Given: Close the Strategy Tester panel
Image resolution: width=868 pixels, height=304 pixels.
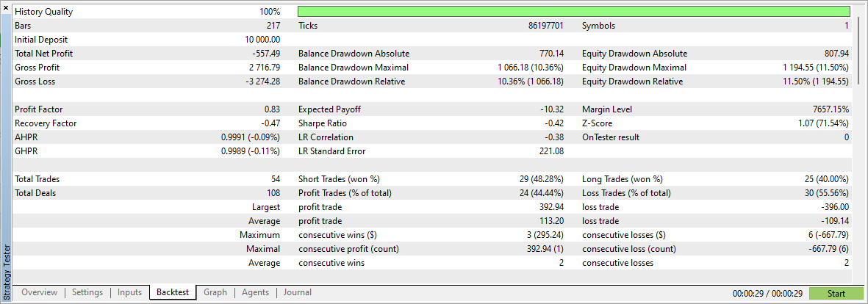Looking at the screenshot, I should tap(5, 5).
